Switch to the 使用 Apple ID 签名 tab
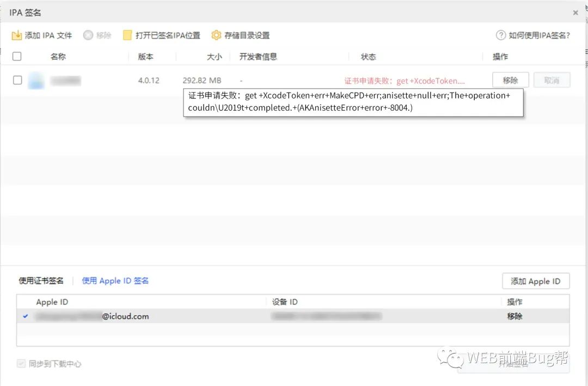This screenshot has height=386, width=588. point(114,281)
